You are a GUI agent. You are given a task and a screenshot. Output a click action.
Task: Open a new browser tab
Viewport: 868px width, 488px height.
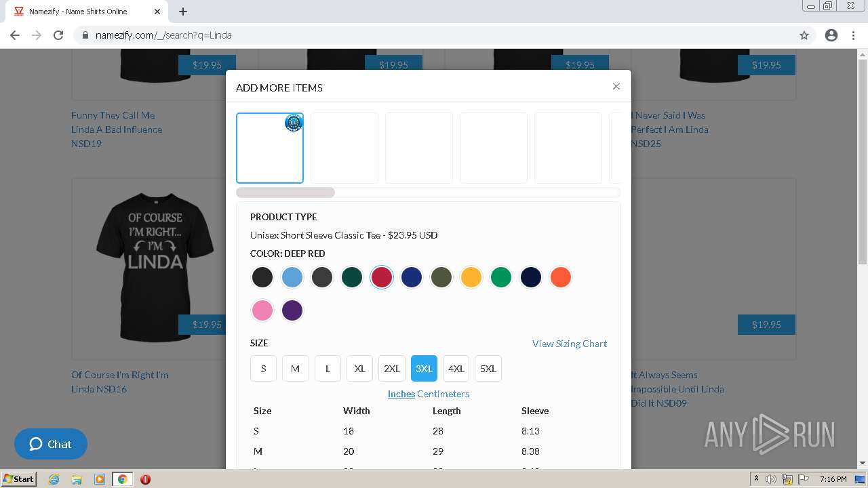click(183, 12)
